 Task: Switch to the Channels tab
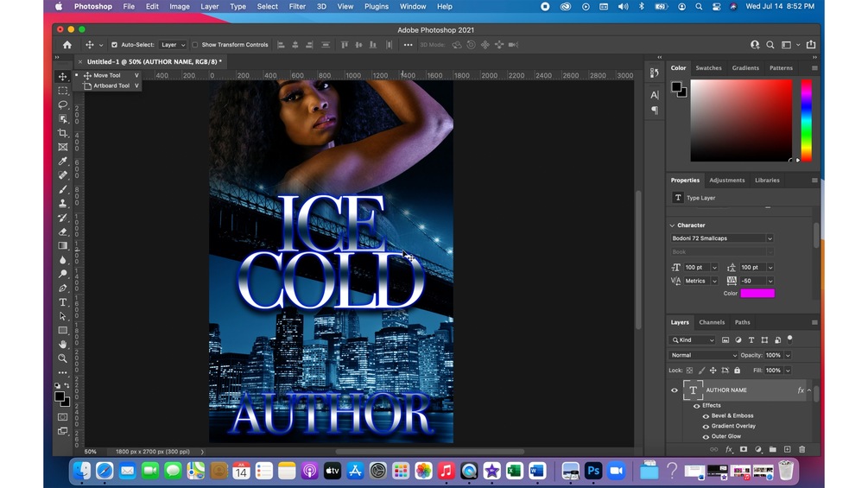(x=712, y=322)
